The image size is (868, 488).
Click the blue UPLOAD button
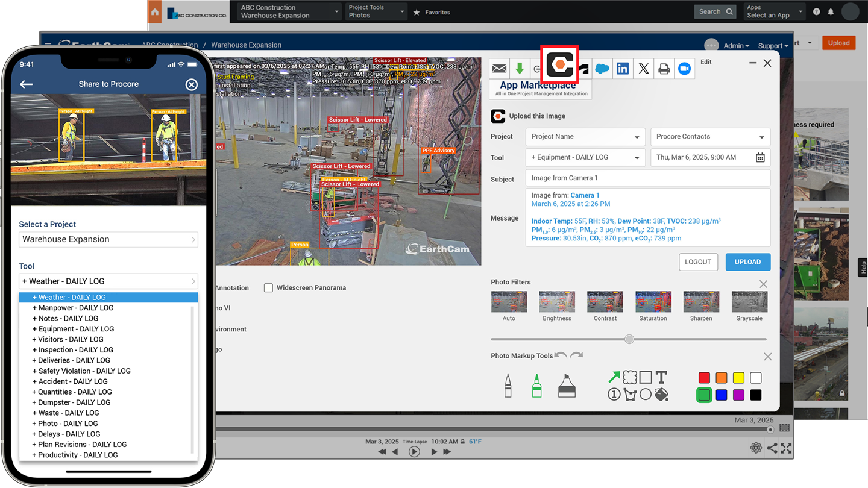748,262
